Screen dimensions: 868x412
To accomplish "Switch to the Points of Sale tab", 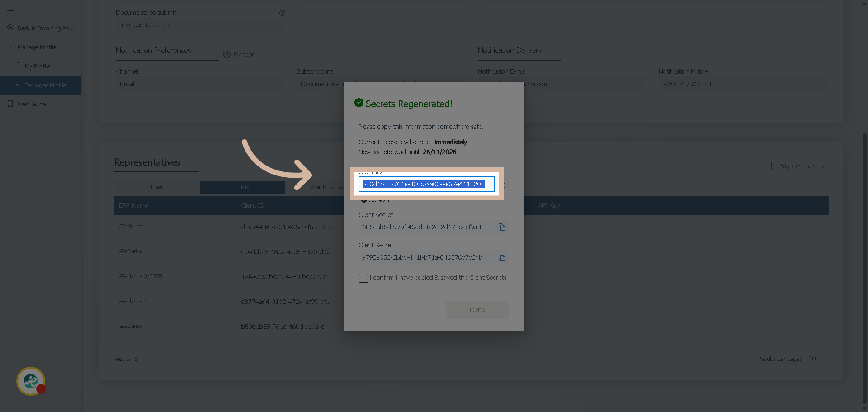I will pos(327,187).
